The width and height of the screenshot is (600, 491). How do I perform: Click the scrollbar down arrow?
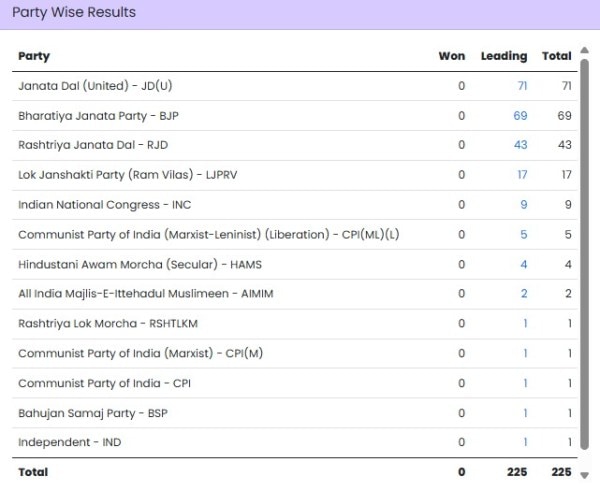(x=584, y=475)
